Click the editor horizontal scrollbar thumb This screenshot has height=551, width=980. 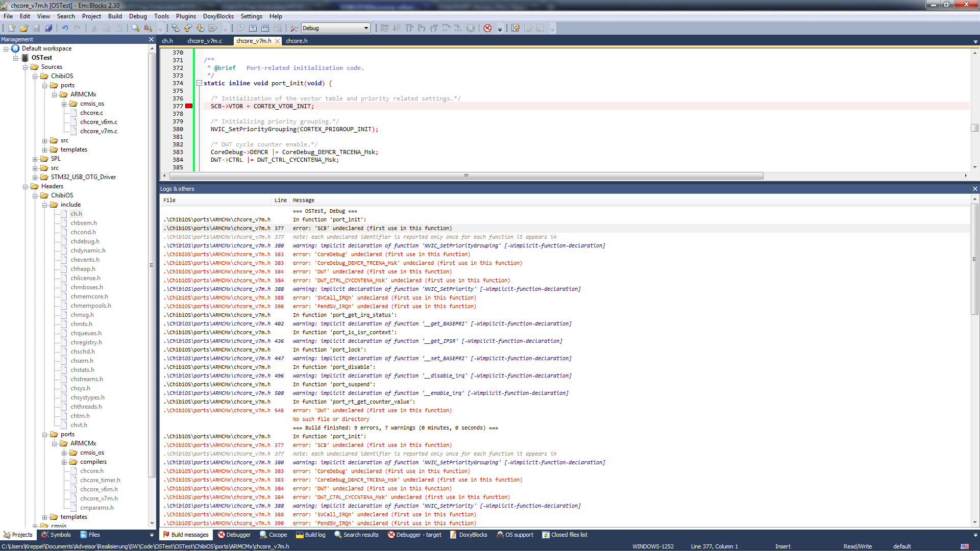coord(465,176)
